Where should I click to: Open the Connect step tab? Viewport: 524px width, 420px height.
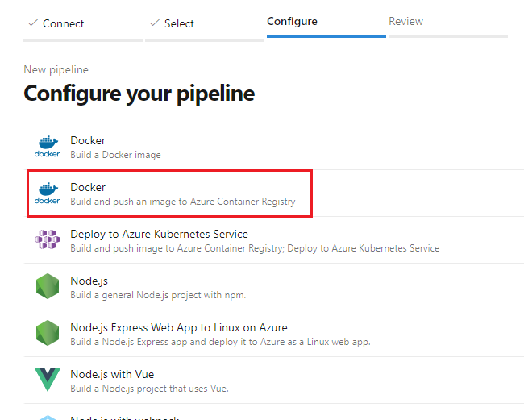pos(63,23)
